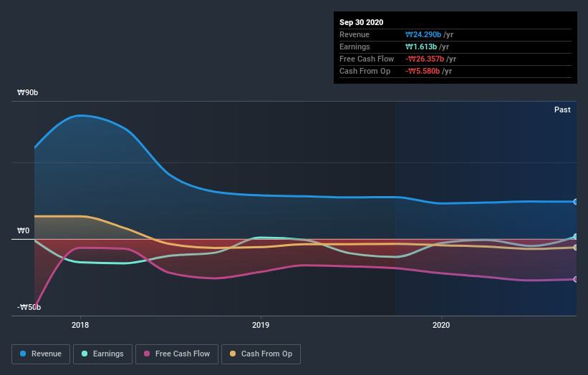
Task: Click the 2020 axis label
Action: tap(441, 325)
